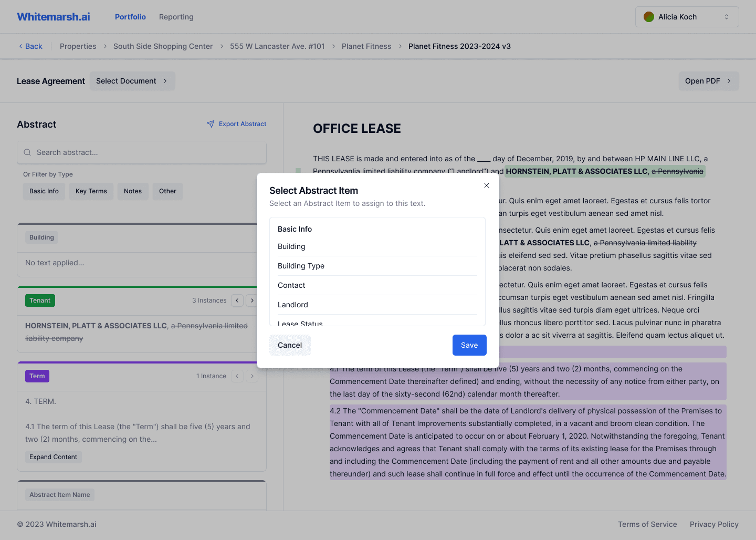Filter abstract by Basic Info
This screenshot has width=756, height=540.
pos(44,191)
